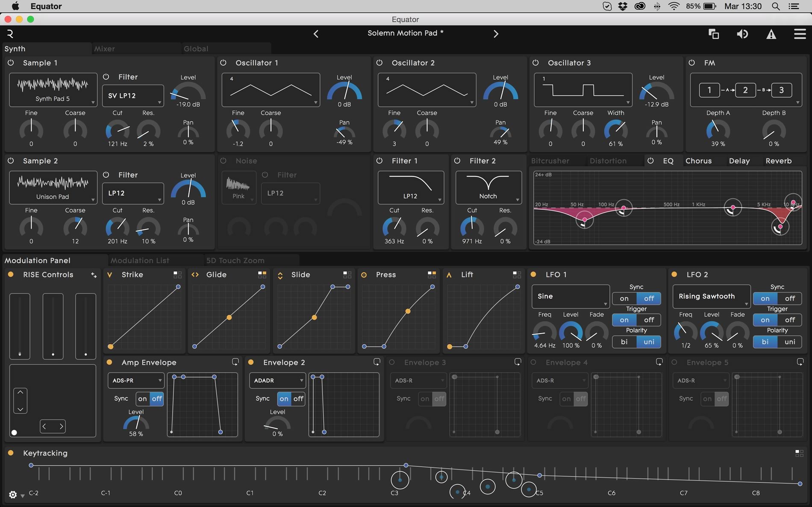
Task: Open the SV LP12 filter type dropdown
Action: click(133, 96)
